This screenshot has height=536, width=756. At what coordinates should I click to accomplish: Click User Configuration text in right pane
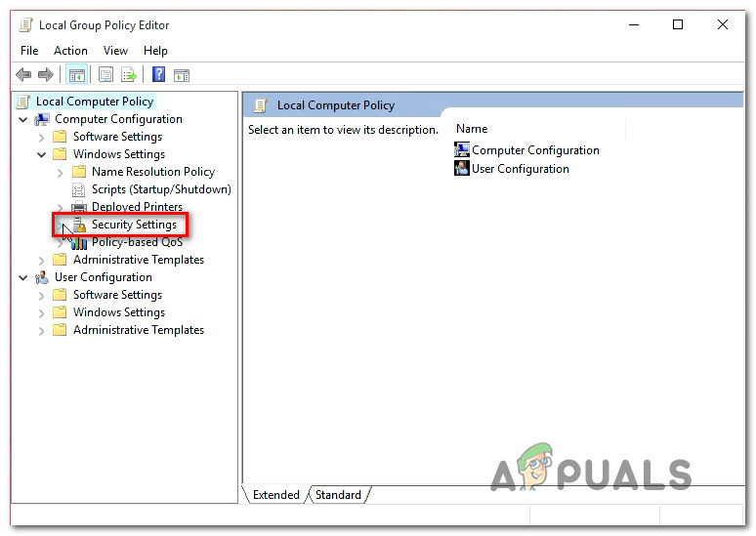(x=521, y=169)
